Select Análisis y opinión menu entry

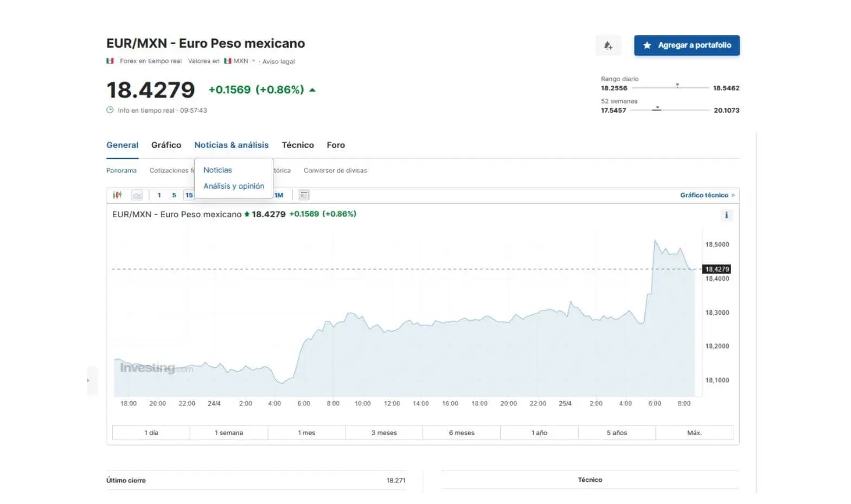(x=234, y=186)
